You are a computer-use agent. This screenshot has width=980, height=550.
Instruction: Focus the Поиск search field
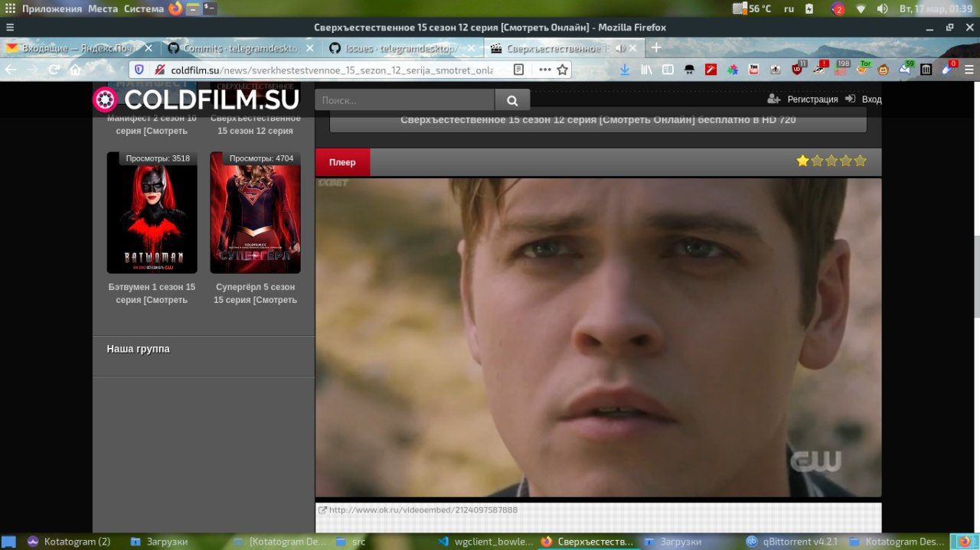click(404, 99)
